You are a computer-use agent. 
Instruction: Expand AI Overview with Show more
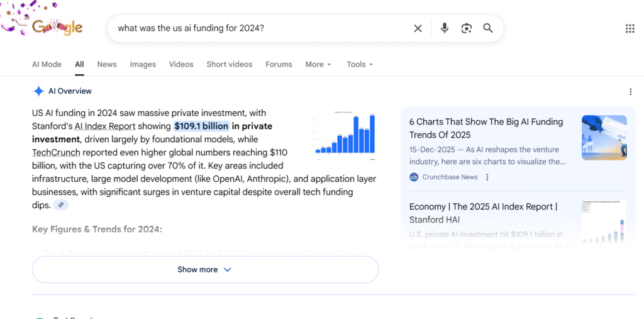pyautogui.click(x=205, y=270)
